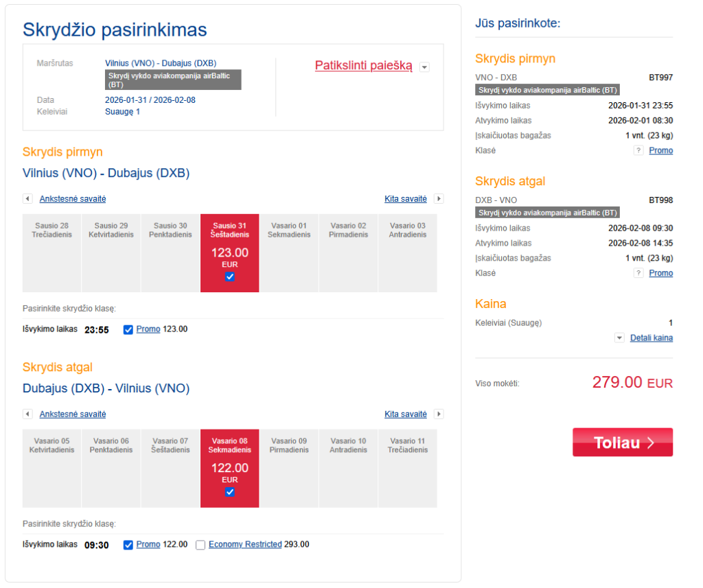Click previous week arrow for return flight
The image size is (703, 588).
(x=27, y=414)
